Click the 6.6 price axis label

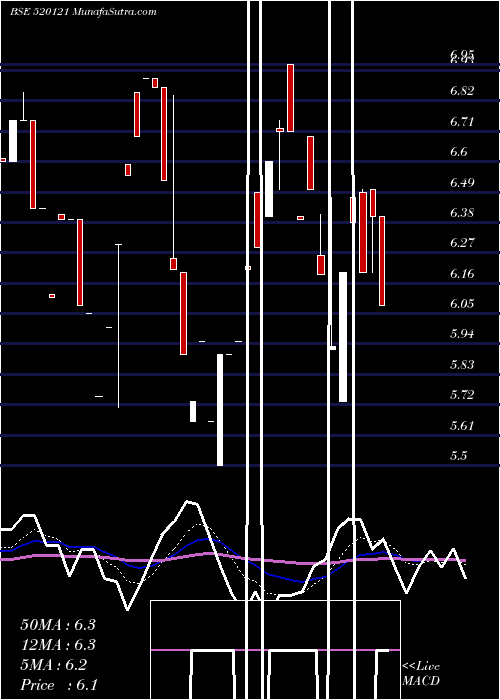click(x=459, y=152)
